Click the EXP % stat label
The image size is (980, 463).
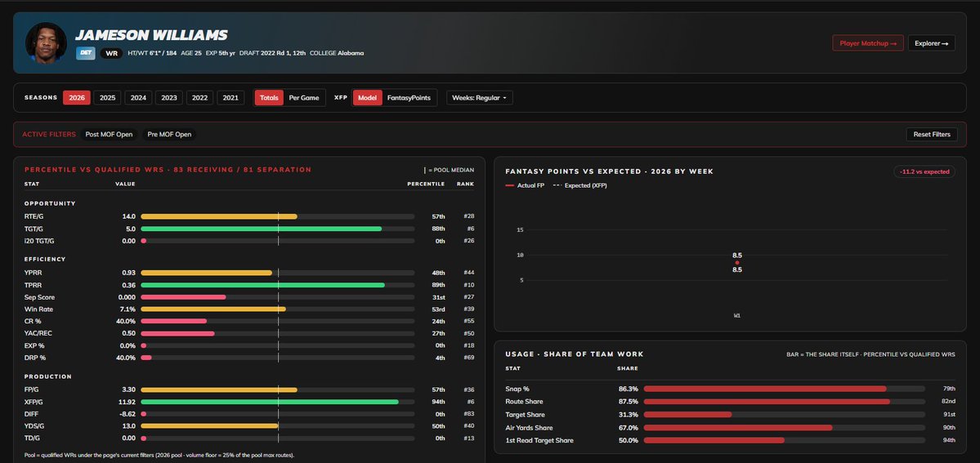pos(34,345)
